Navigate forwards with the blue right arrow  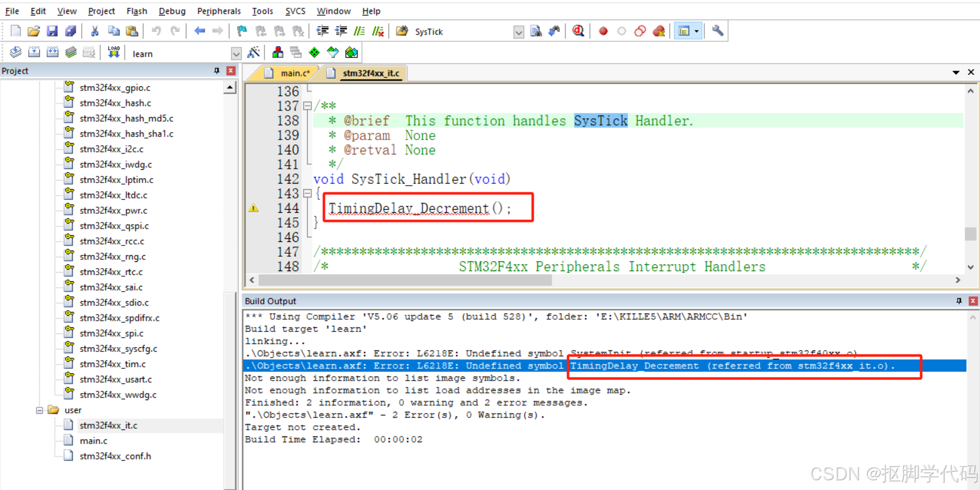pos(217,31)
